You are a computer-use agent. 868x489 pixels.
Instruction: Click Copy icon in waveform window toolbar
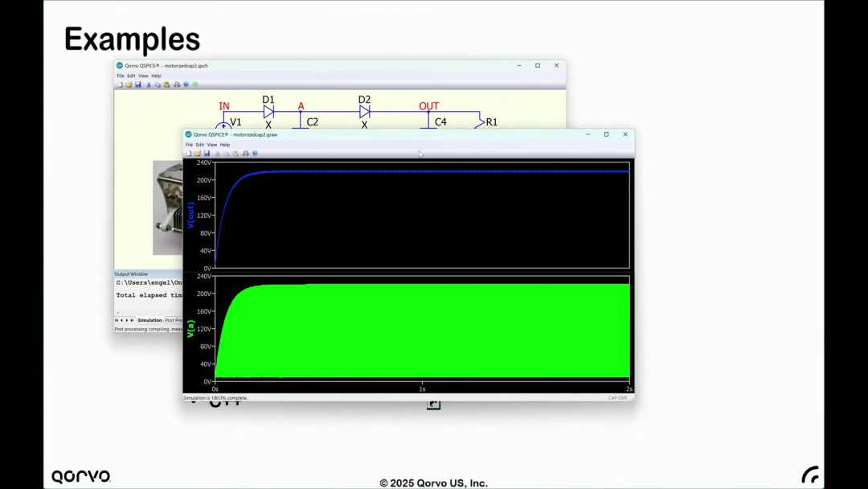[226, 154]
